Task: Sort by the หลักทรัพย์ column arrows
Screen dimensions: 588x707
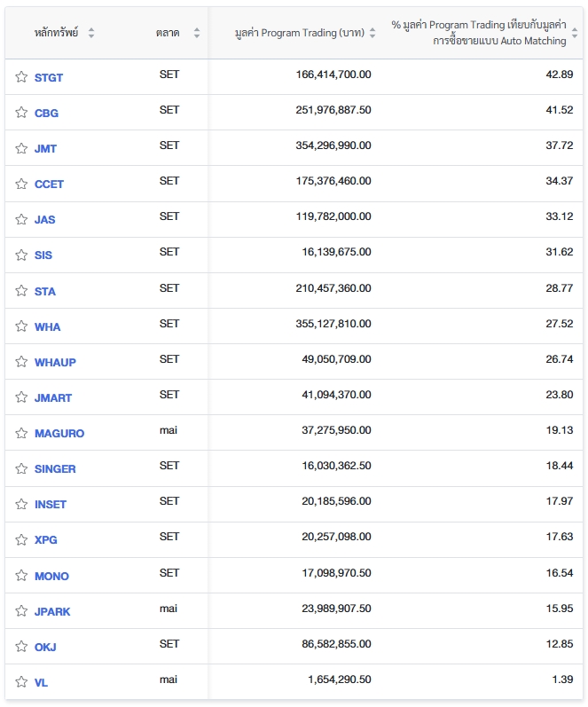Action: click(x=91, y=33)
